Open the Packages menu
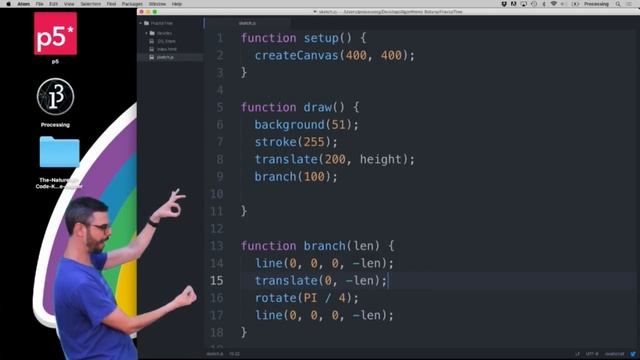Viewport: 640px width, 360px height. pyautogui.click(x=132, y=4)
